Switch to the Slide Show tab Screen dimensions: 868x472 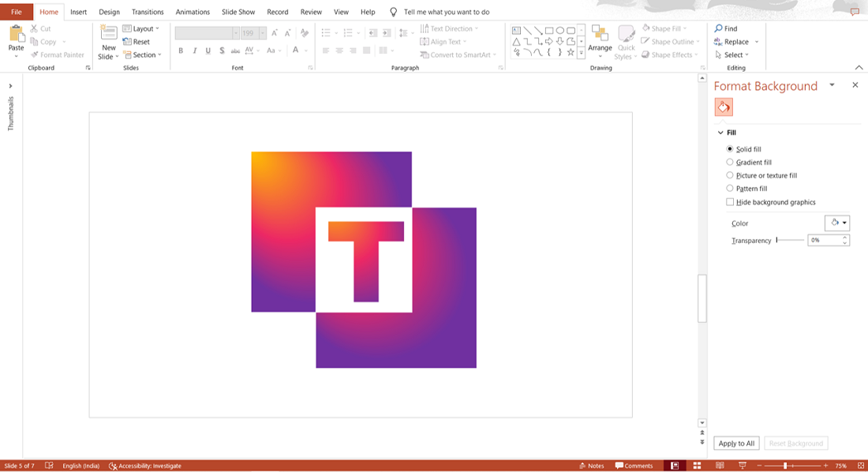tap(238, 12)
